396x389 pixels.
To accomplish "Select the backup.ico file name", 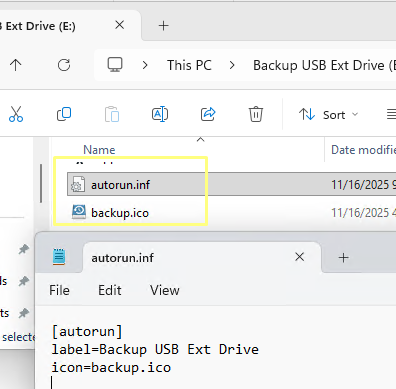I will click(120, 213).
